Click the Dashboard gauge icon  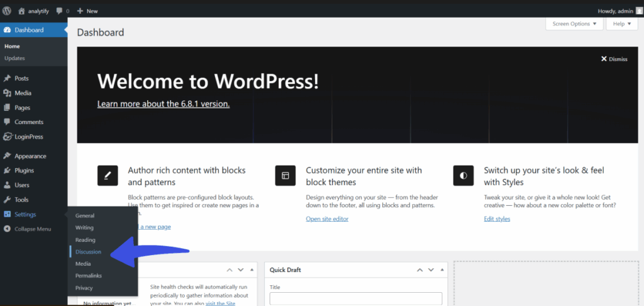point(7,30)
